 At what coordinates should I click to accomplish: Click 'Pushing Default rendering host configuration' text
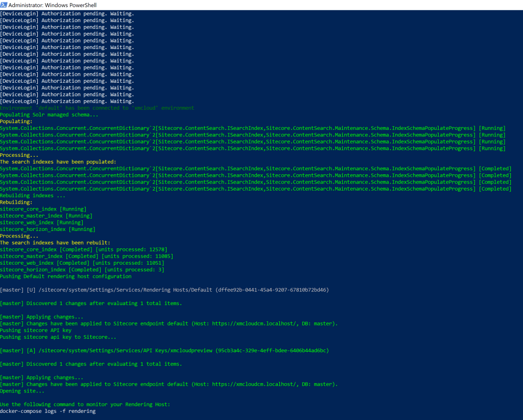[x=65, y=276]
